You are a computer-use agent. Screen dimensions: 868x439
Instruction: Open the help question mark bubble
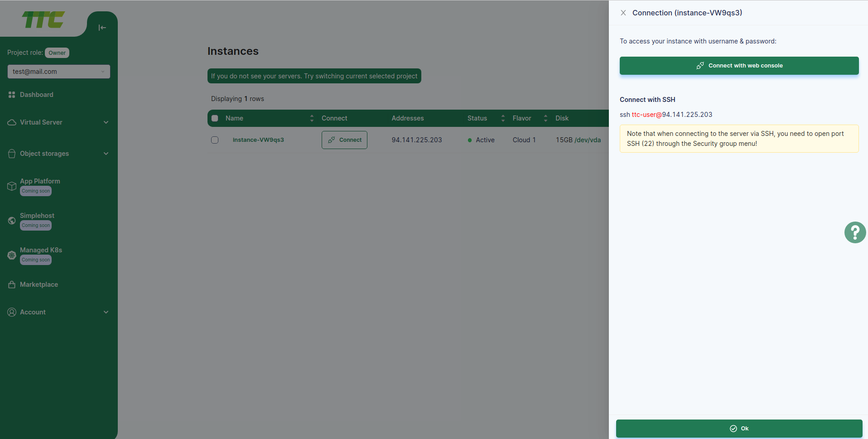pyautogui.click(x=855, y=232)
